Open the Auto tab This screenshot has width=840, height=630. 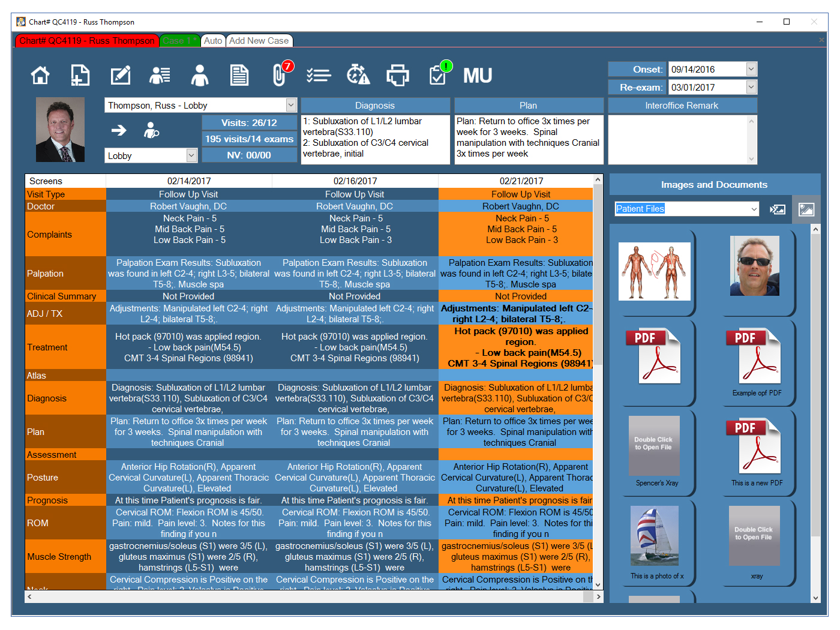[213, 41]
